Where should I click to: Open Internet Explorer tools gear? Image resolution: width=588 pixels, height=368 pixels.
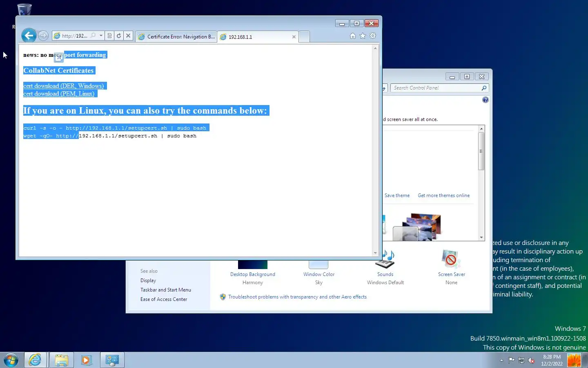tap(373, 36)
